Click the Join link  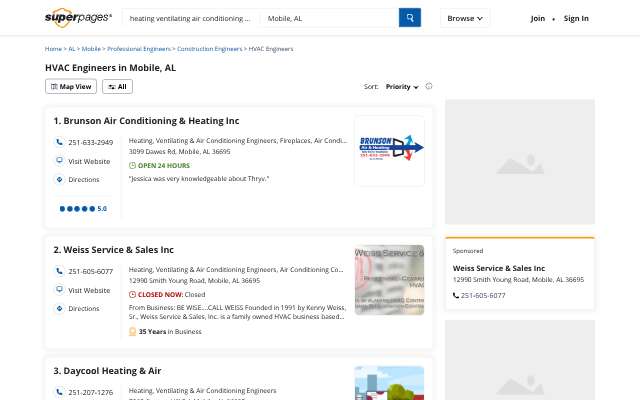(538, 18)
